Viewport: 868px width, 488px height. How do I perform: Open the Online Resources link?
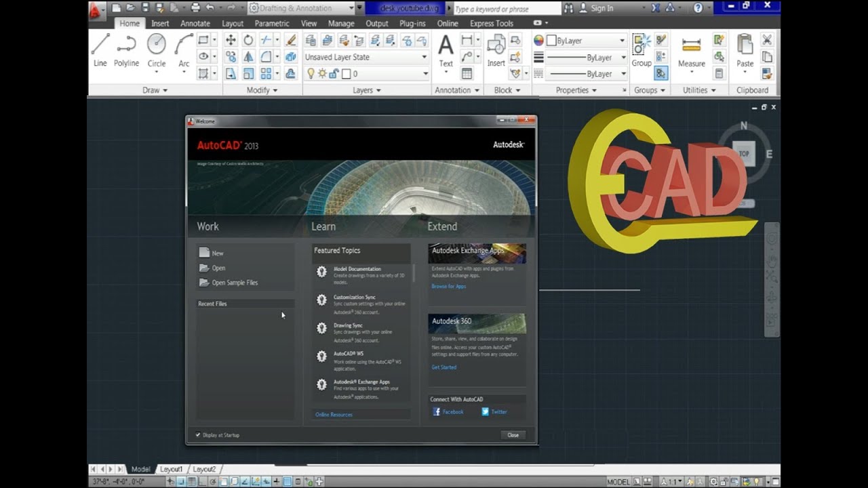(x=334, y=415)
